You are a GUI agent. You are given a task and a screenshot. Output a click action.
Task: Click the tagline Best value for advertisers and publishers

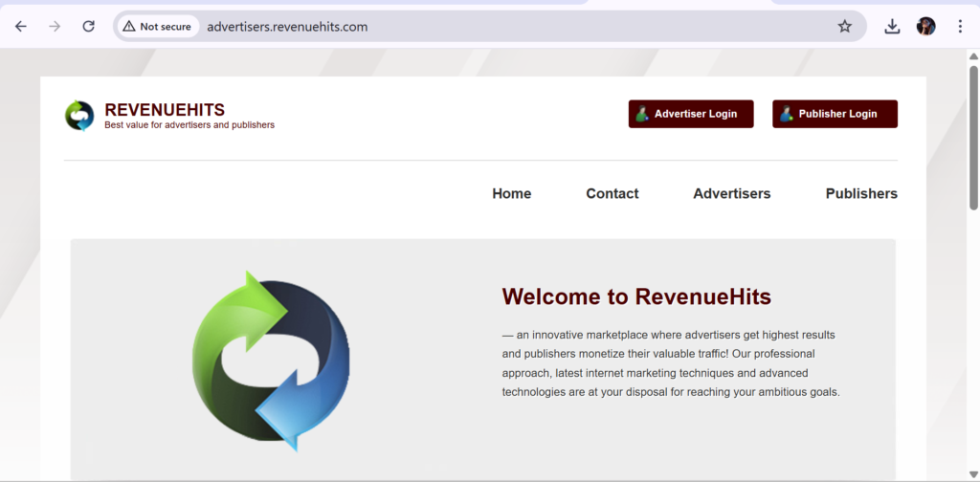(x=189, y=125)
